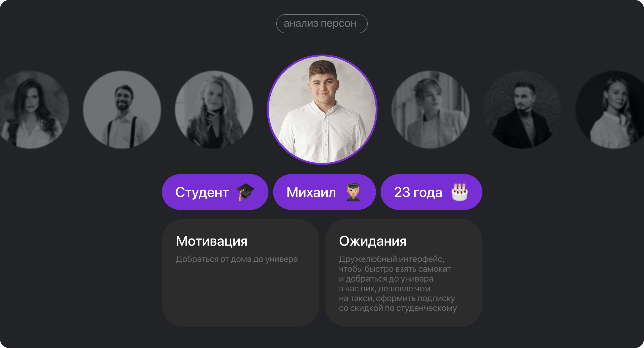Click the purple 23 года age pill
644x348 pixels.
(x=431, y=192)
